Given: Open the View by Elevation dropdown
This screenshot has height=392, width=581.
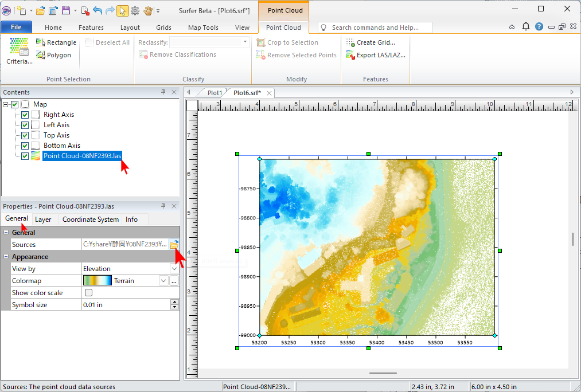Looking at the screenshot, I should [x=174, y=269].
